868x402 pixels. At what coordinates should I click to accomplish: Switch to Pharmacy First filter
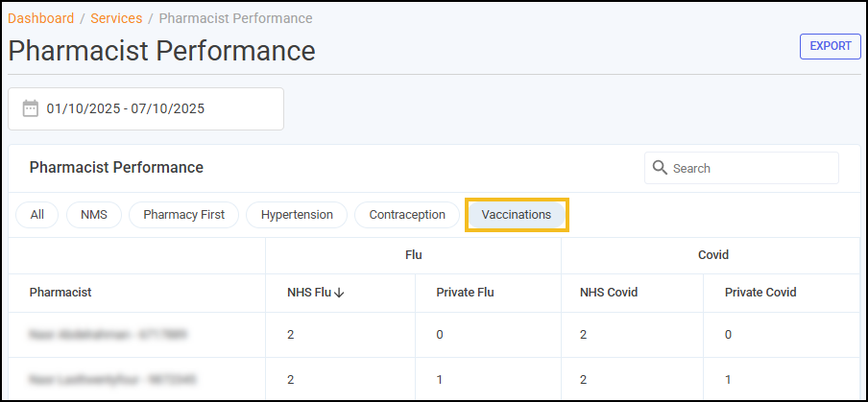(x=183, y=215)
